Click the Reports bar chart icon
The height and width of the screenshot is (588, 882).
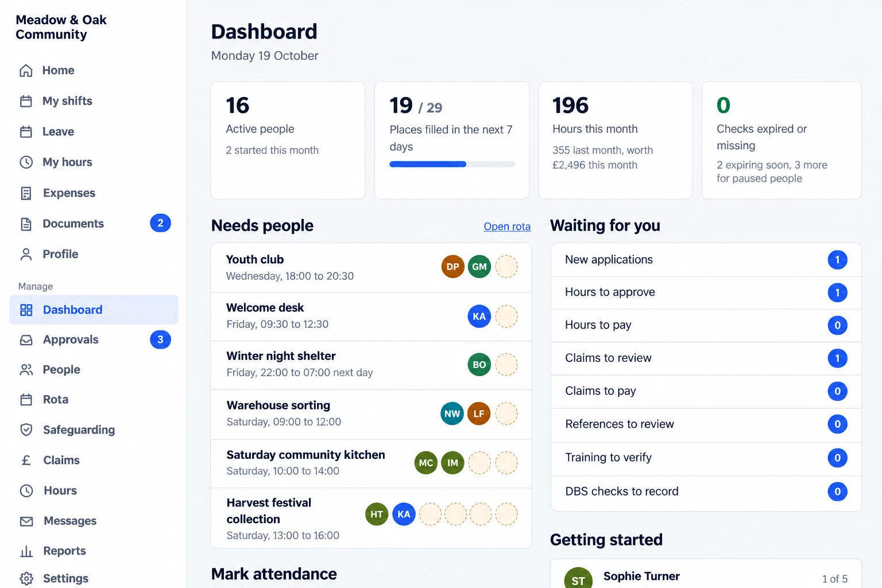tap(26, 551)
